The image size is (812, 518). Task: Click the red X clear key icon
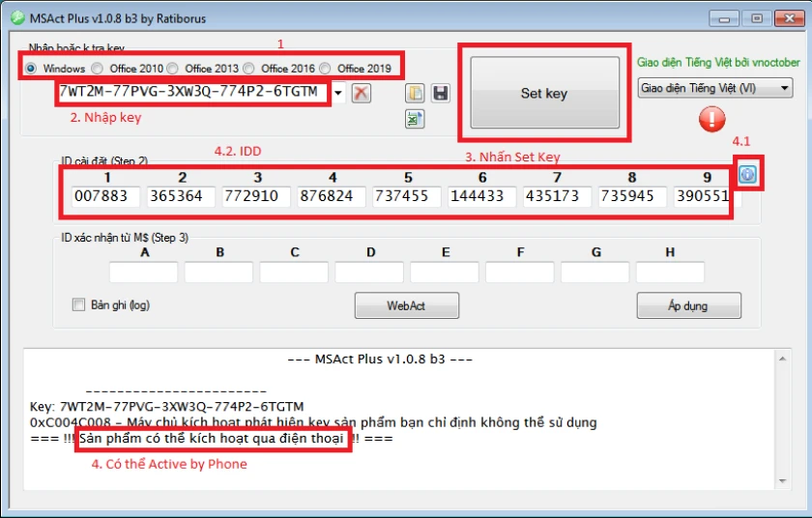[x=361, y=93]
